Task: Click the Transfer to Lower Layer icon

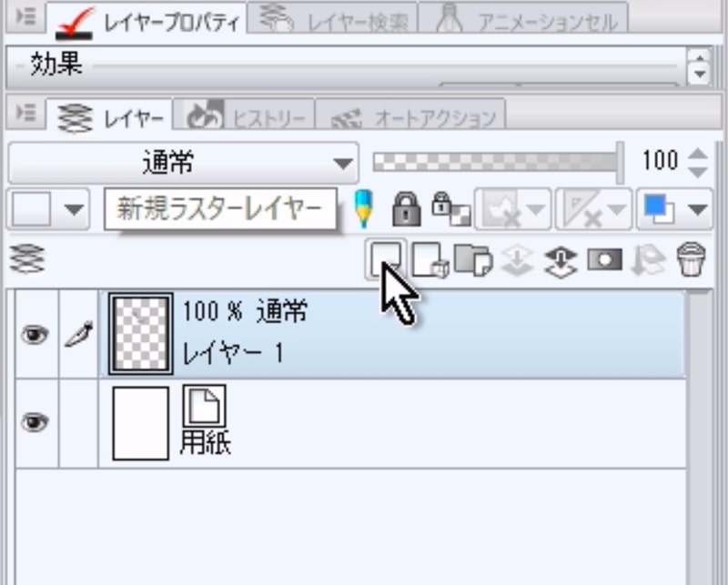Action: tap(517, 261)
